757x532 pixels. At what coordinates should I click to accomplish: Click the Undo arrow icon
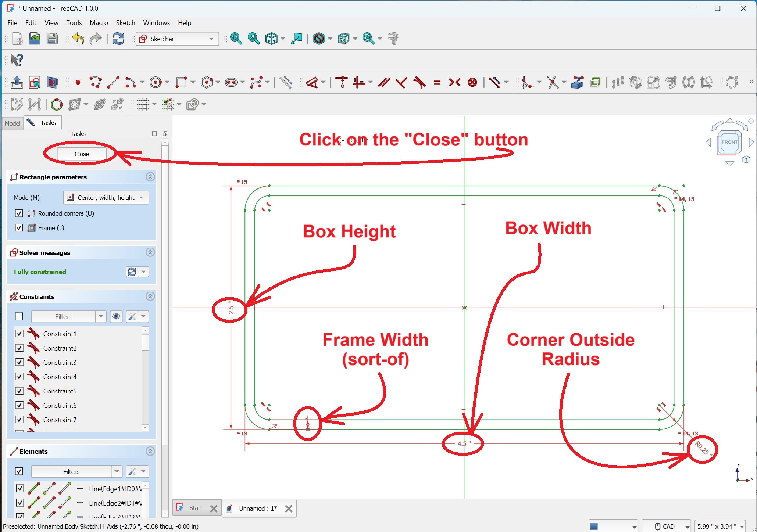pyautogui.click(x=78, y=39)
